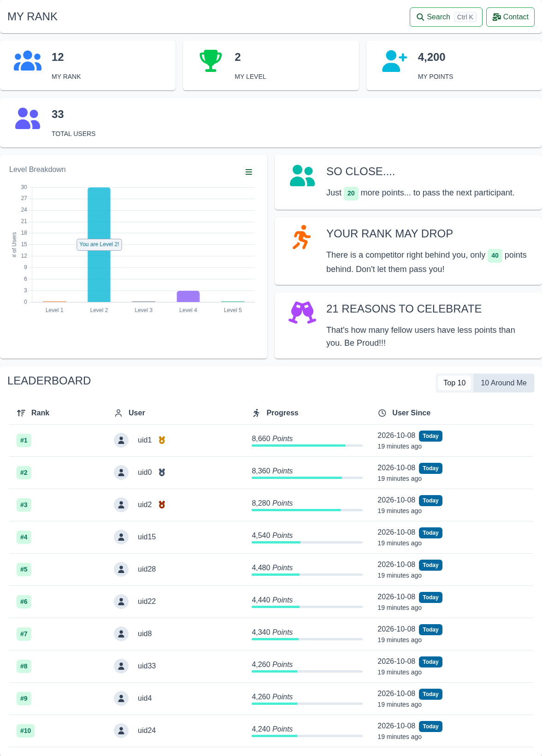
Task: Click the #1 rank badge
Action: [x=24, y=440]
